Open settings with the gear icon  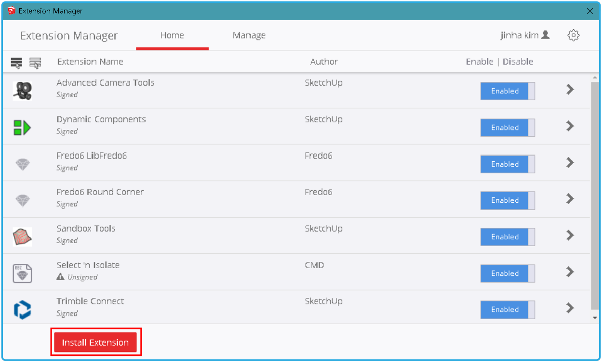tap(573, 35)
